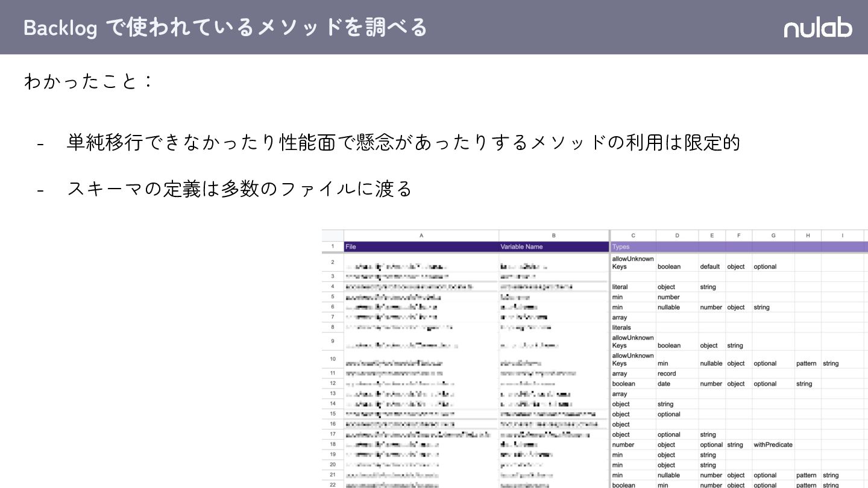Select row number 10 header
This screenshot has height=488, width=868.
click(x=333, y=359)
